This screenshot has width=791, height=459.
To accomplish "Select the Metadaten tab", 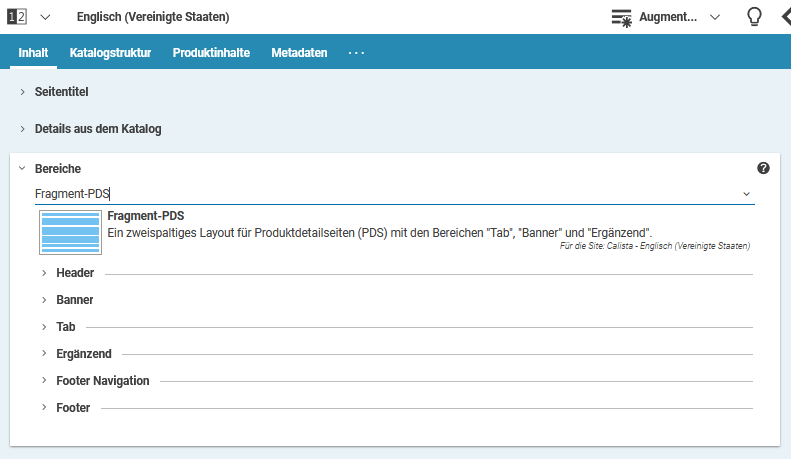I will point(299,53).
